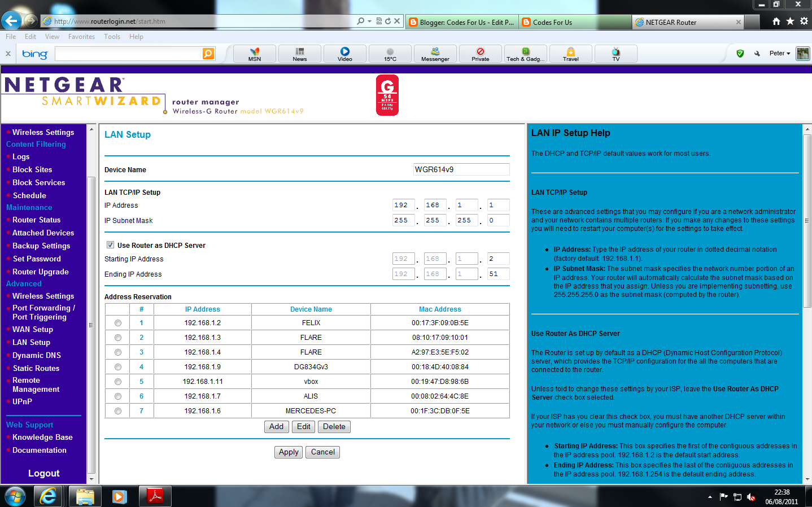Select radio button for FELIX reservation

click(x=118, y=323)
